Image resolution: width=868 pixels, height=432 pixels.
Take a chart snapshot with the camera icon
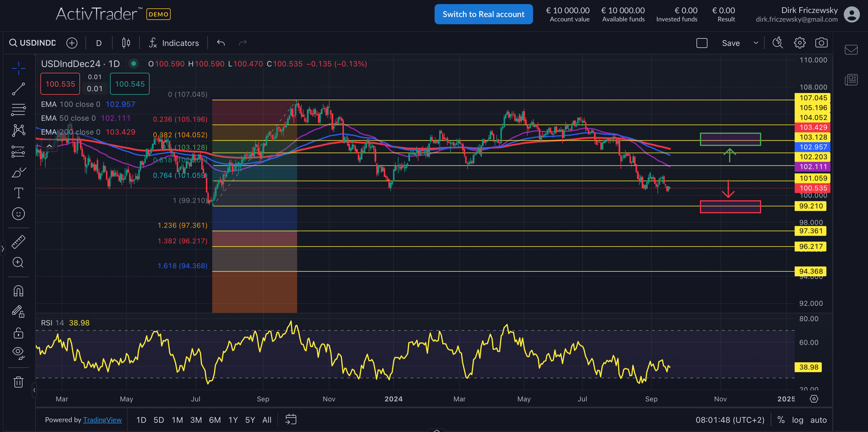tap(822, 42)
